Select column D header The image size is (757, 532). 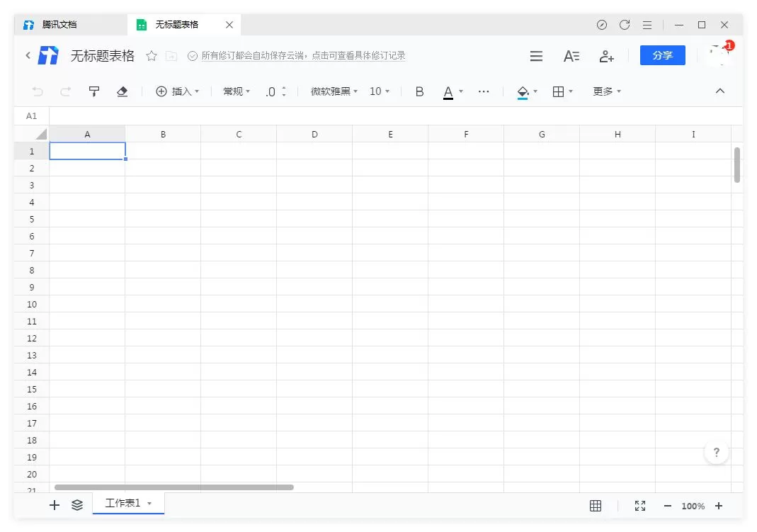tap(315, 134)
